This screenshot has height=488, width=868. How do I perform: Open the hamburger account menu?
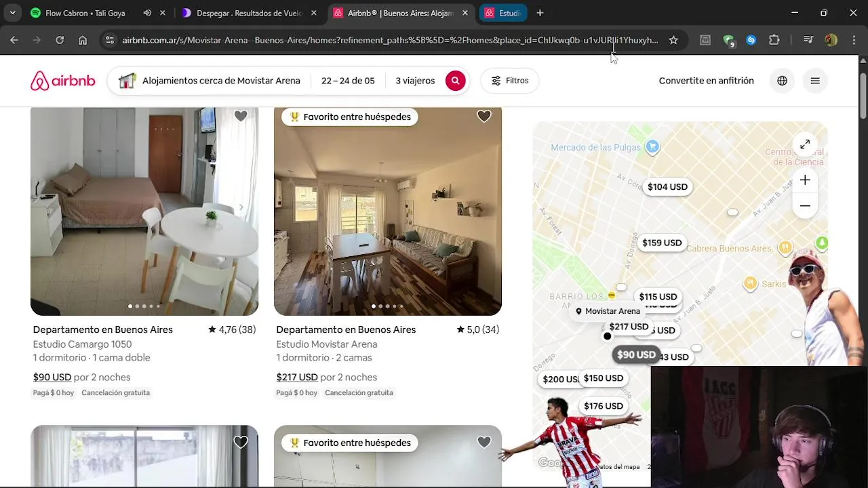point(815,81)
